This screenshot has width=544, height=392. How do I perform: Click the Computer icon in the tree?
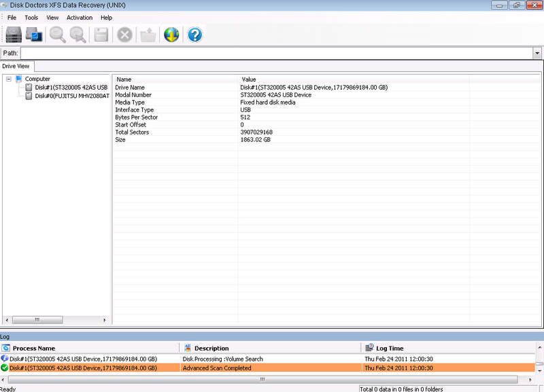(x=19, y=79)
